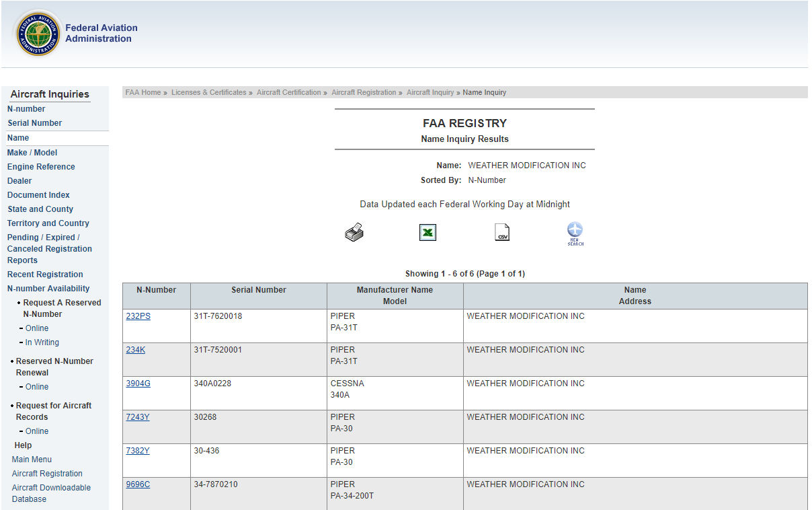
Task: Start a New Search with the globe icon
Action: [x=575, y=233]
